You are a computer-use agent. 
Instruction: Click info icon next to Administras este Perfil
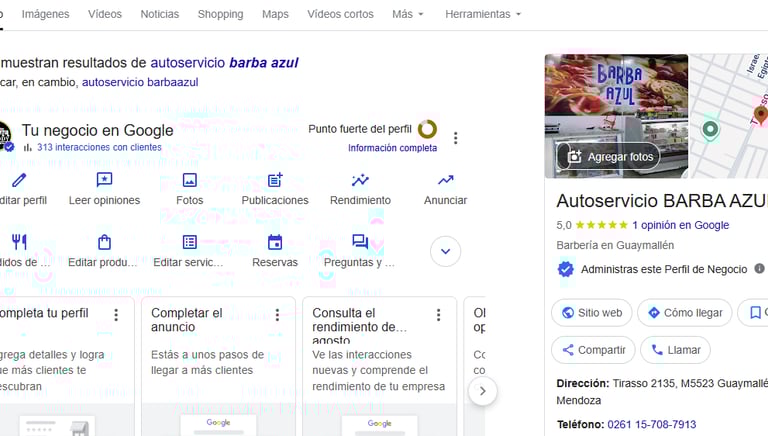tap(759, 268)
